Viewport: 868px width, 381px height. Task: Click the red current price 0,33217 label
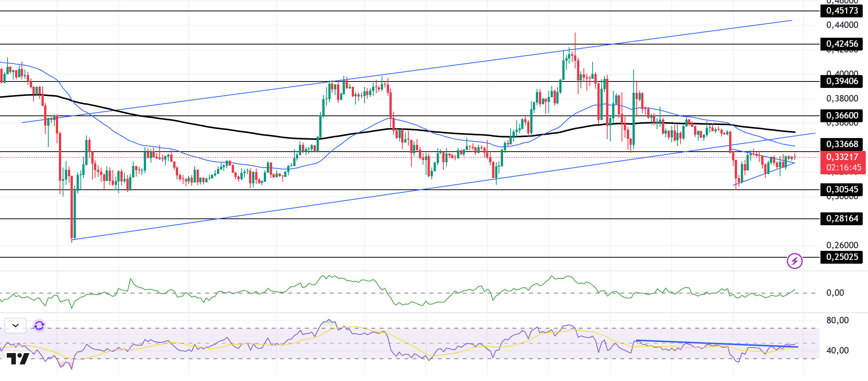[x=843, y=157]
